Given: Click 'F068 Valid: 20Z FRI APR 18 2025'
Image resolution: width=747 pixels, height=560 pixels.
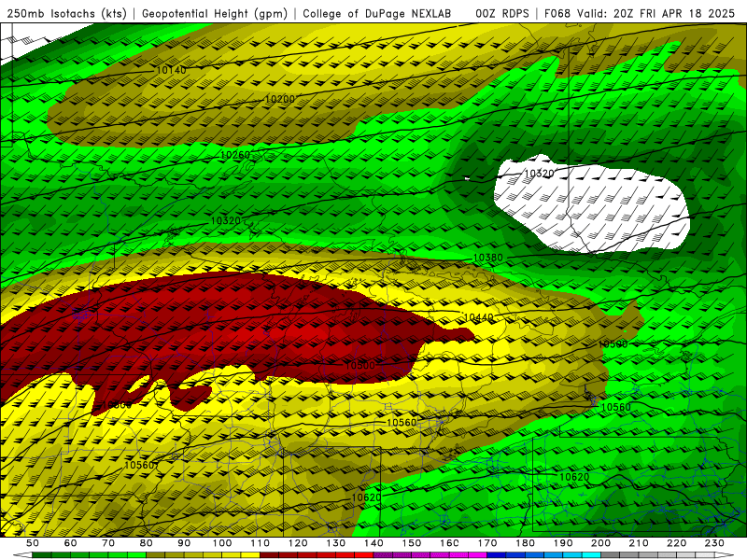Looking at the screenshot, I should pos(640,14).
